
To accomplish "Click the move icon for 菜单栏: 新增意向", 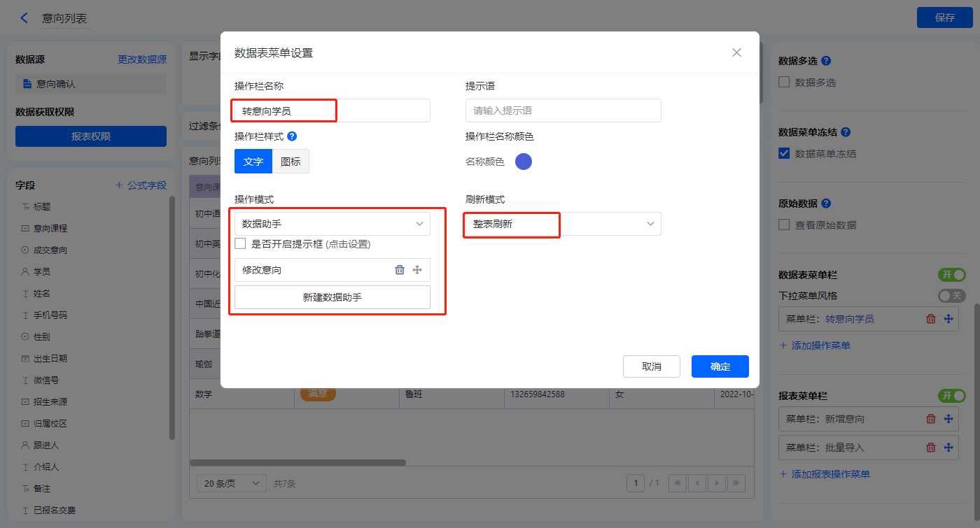I will click(x=949, y=419).
